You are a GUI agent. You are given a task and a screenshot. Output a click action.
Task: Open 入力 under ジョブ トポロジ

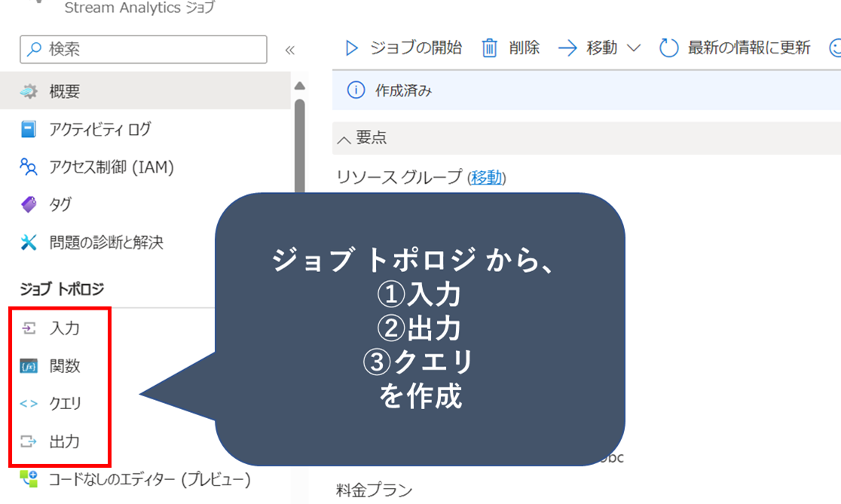(64, 328)
